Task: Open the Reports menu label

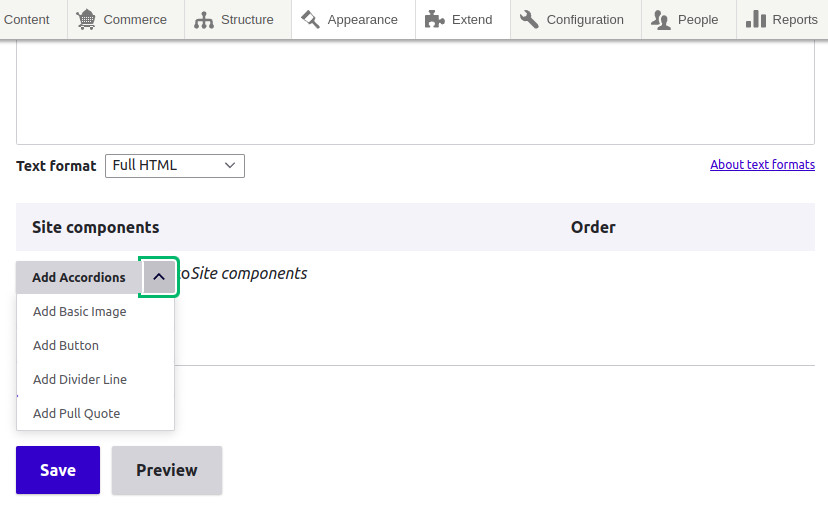Action: [795, 20]
